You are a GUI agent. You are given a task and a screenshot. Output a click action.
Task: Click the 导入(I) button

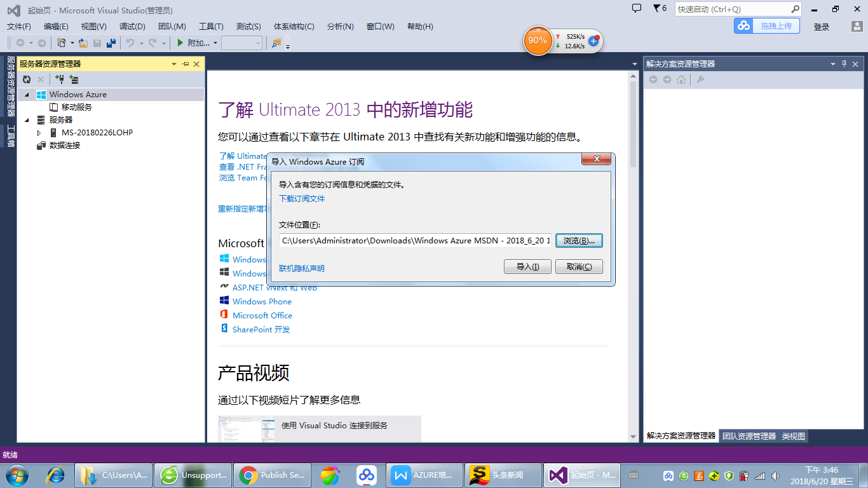pos(527,267)
